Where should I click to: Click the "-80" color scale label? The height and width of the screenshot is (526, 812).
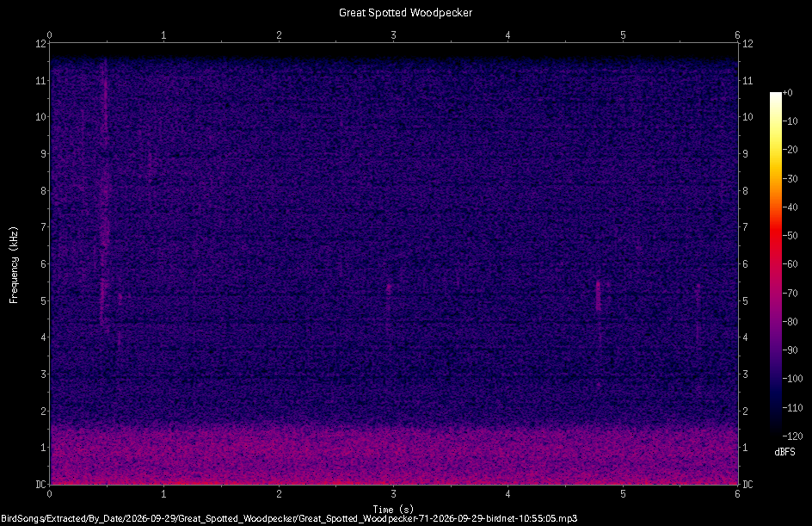point(790,322)
